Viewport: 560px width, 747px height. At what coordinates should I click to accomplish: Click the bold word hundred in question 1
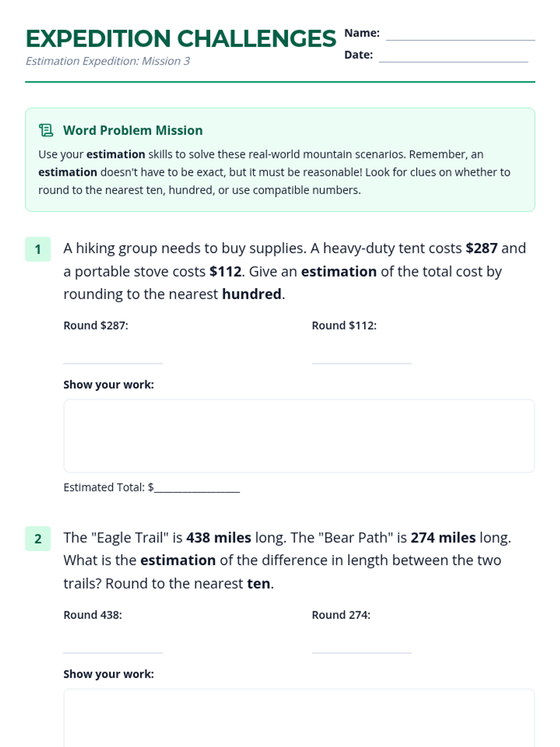252,294
